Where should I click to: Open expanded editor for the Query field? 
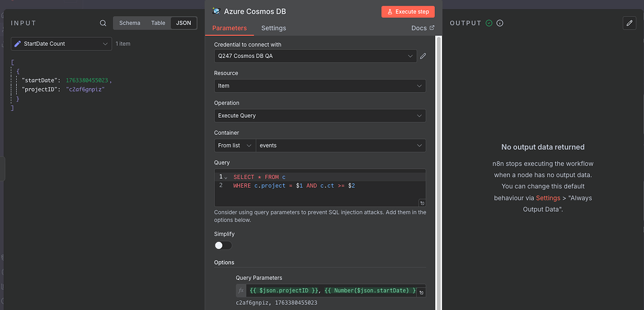point(422,203)
